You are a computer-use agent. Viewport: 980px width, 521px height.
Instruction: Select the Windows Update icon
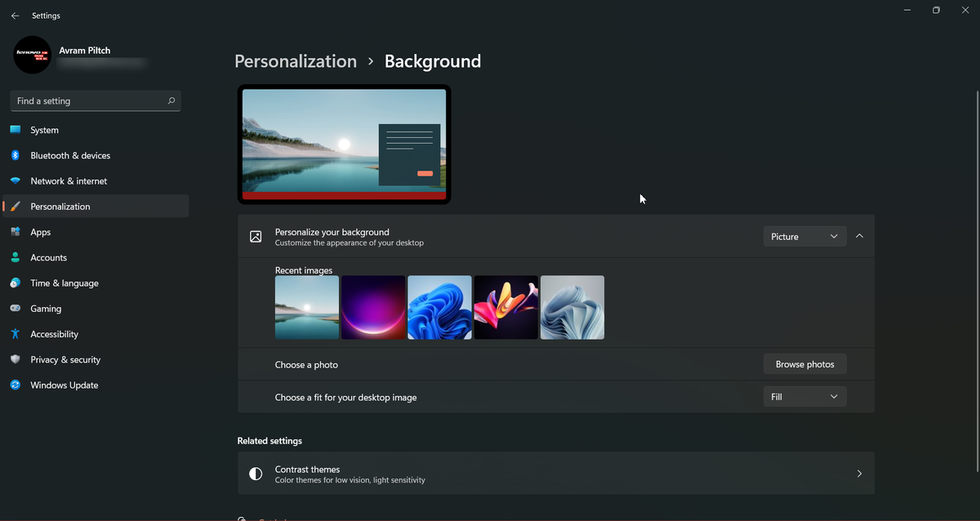click(17, 385)
